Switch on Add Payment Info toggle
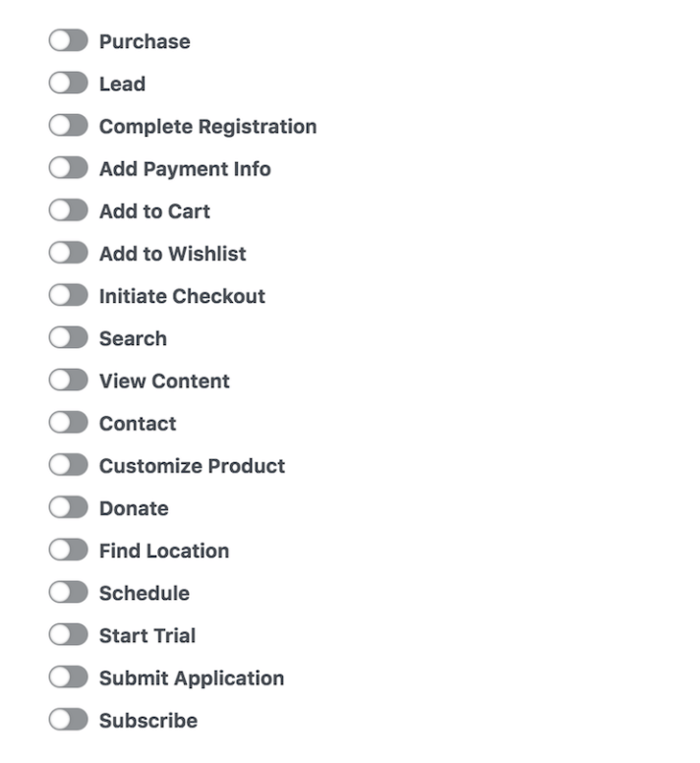700x763 pixels. click(68, 168)
